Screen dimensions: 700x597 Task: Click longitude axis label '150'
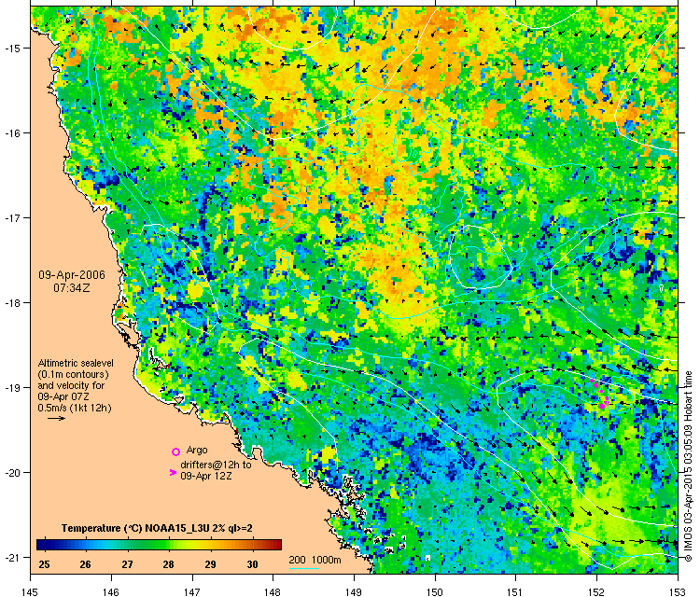pyautogui.click(x=435, y=591)
